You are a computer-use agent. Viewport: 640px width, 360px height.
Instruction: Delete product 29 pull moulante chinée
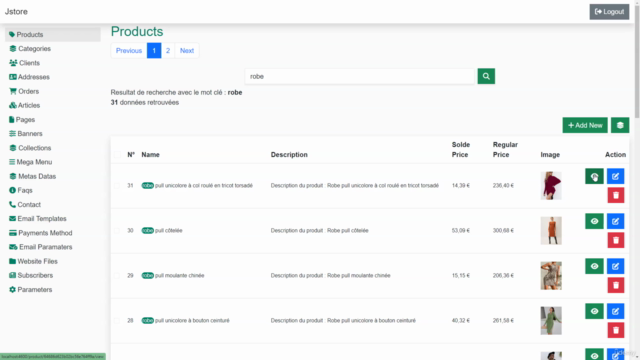[616, 285]
